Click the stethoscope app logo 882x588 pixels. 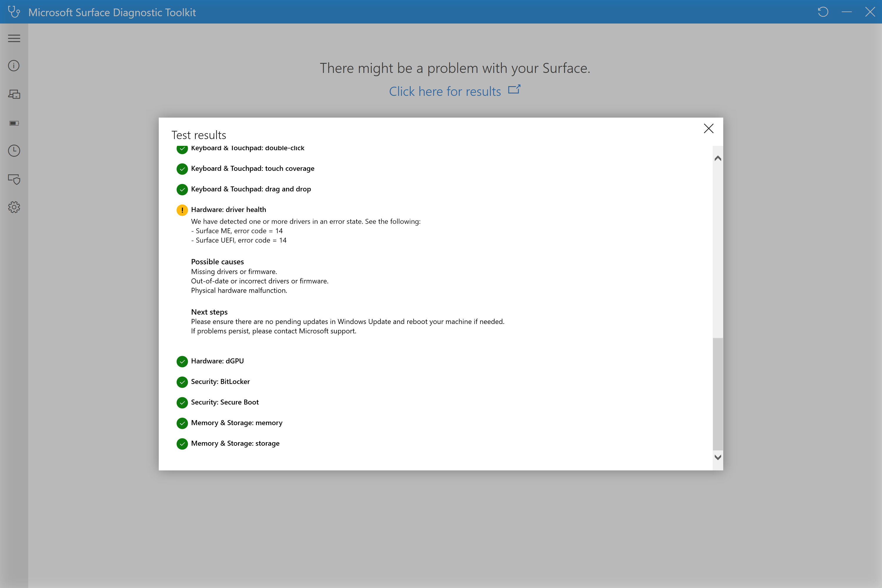(14, 12)
